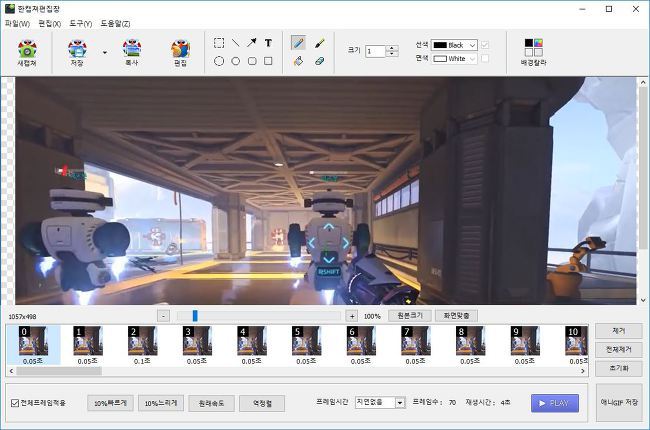Select frame 4 thumbnail

click(x=252, y=341)
